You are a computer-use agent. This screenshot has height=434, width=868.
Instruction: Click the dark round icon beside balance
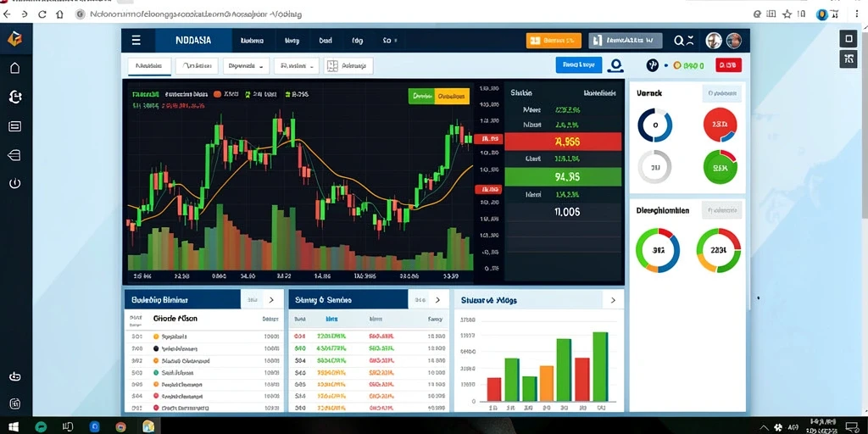pyautogui.click(x=652, y=65)
